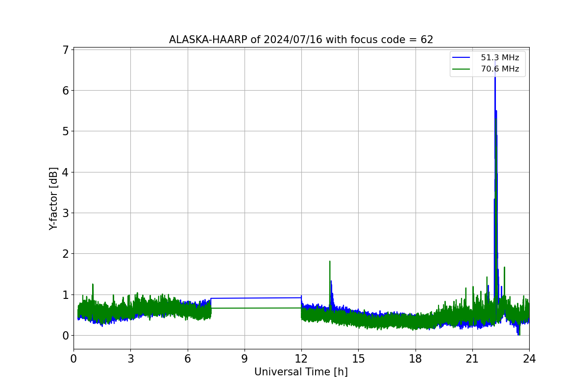
Task: Click the blue line sample in legend
Action: coord(462,58)
